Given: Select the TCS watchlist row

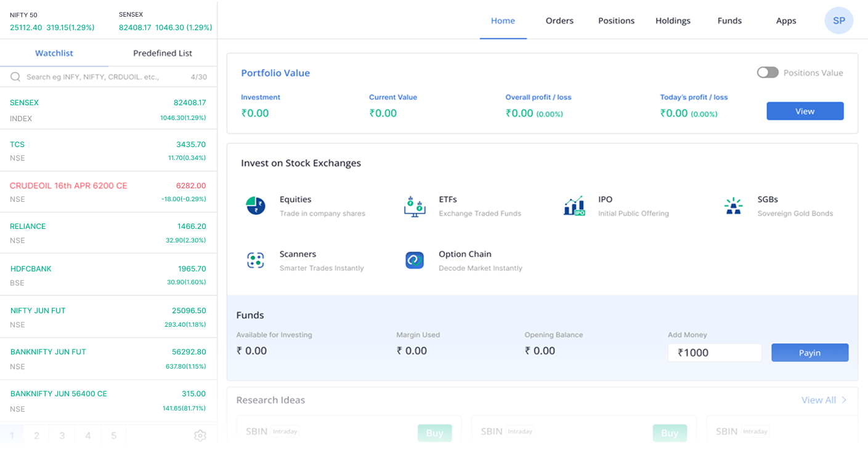Looking at the screenshot, I should tap(108, 151).
